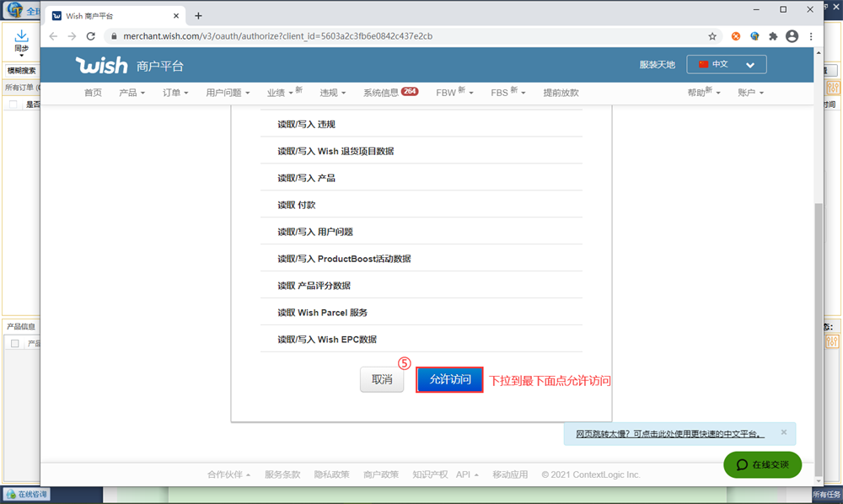Open 移动应用 footer link
The image size is (843, 504).
(510, 475)
